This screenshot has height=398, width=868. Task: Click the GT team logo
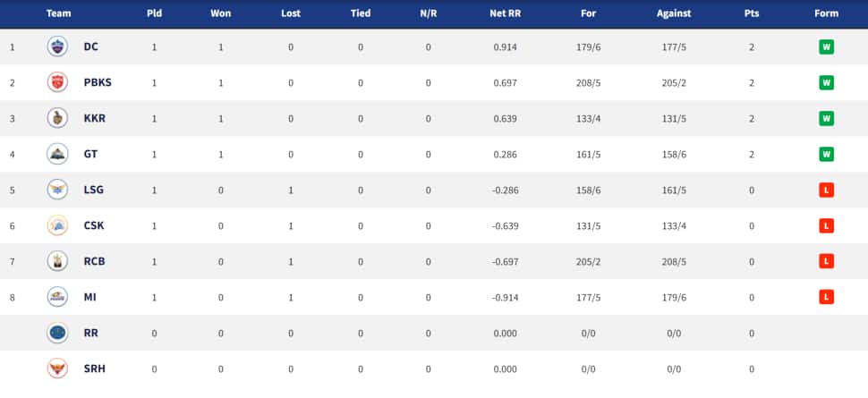[x=57, y=154]
